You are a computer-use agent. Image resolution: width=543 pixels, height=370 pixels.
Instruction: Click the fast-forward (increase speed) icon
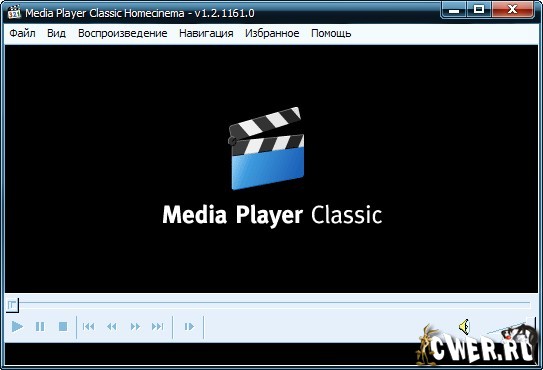pos(135,326)
